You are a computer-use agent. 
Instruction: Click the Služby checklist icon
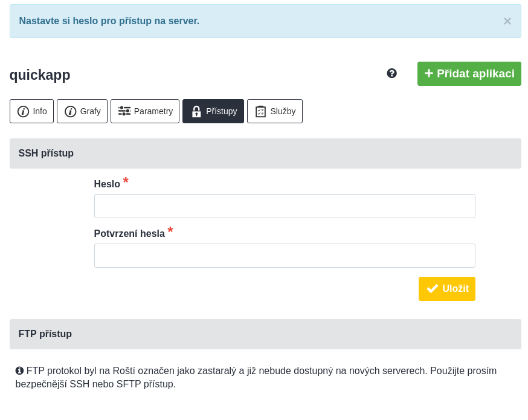pyautogui.click(x=260, y=111)
